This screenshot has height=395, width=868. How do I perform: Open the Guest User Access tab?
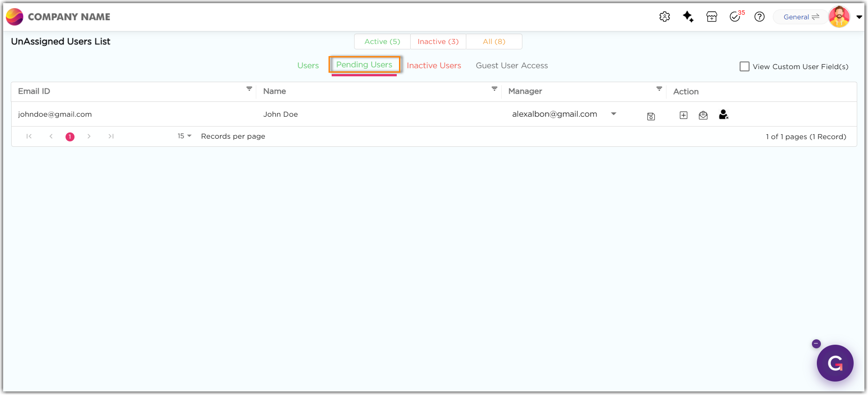(x=512, y=66)
